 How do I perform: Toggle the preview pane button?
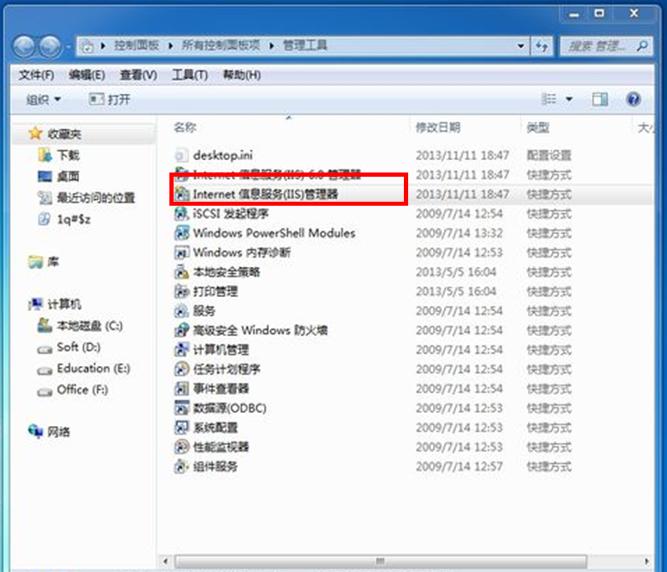tap(600, 99)
